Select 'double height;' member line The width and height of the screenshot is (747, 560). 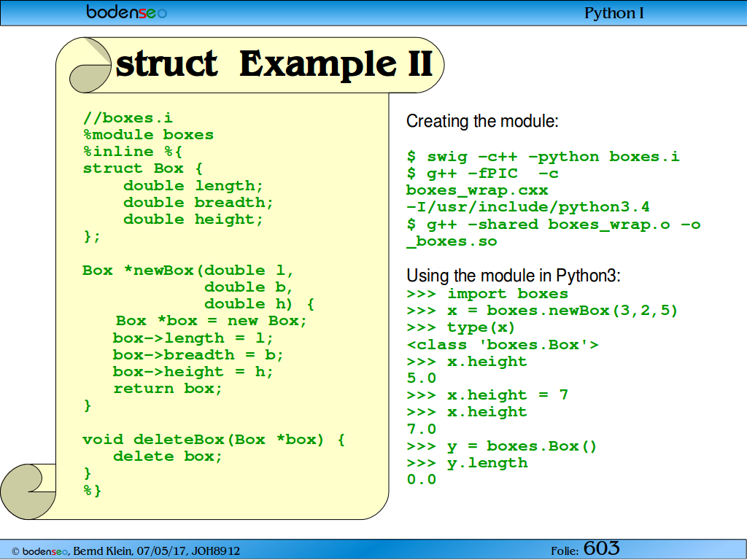point(193,219)
